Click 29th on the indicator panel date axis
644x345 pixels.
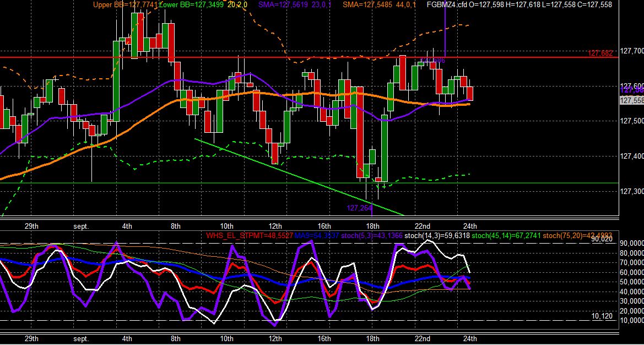point(31,339)
